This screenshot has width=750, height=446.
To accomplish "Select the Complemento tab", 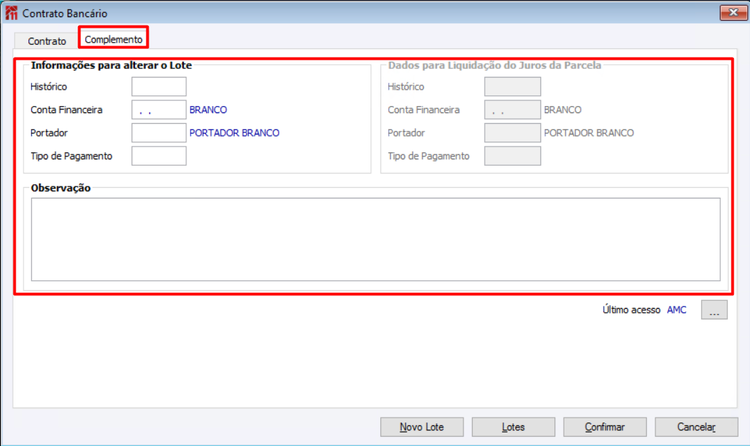I will click(113, 39).
